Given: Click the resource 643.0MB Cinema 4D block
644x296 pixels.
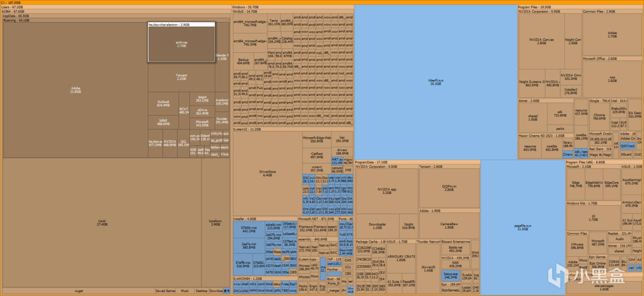Looking at the screenshot, I should pyautogui.click(x=530, y=148).
